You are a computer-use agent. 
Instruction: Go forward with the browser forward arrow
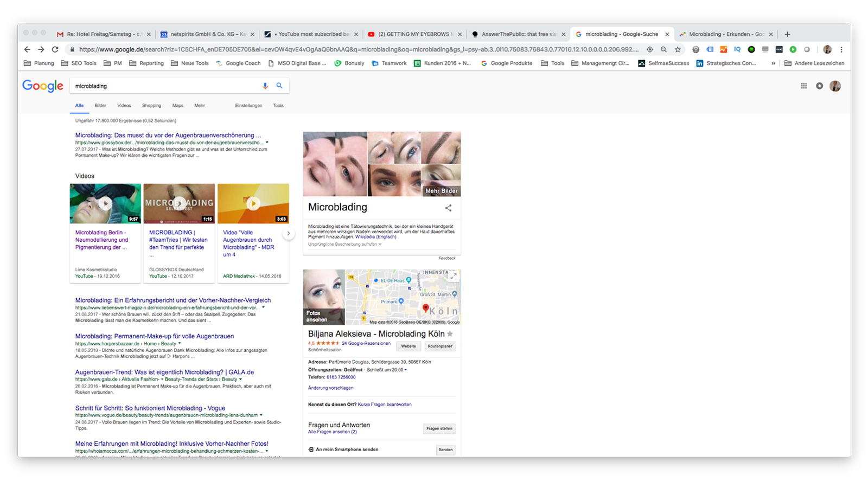point(41,49)
